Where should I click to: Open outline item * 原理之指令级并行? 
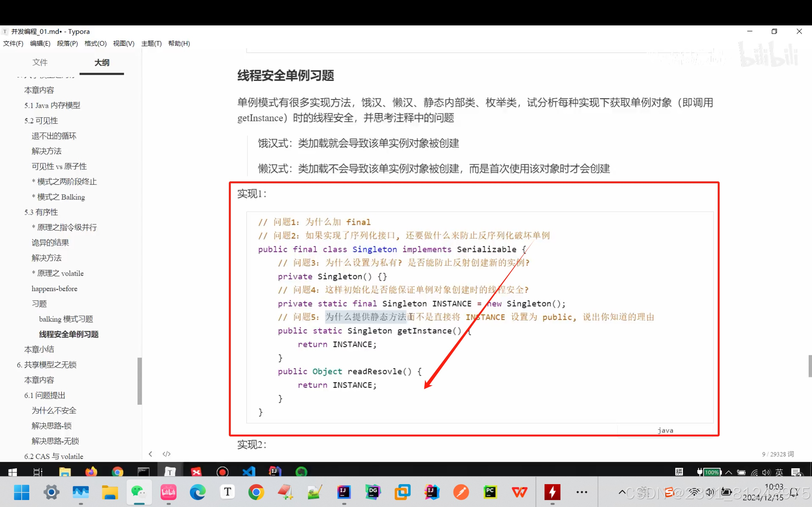point(64,227)
